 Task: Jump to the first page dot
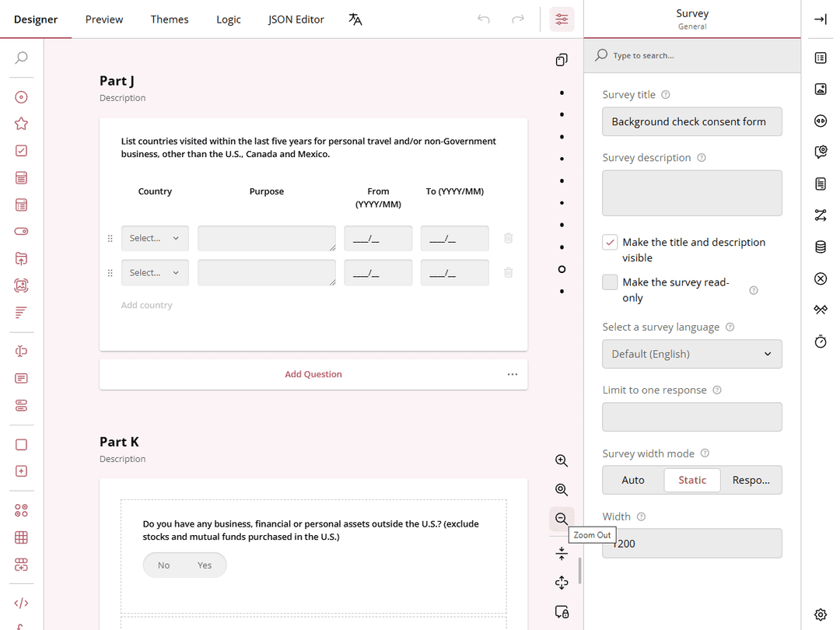562,93
